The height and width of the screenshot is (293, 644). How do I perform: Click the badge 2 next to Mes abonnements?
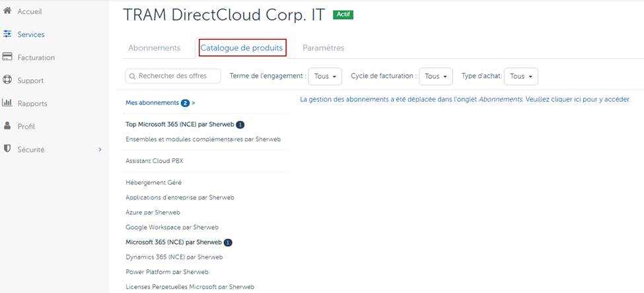(185, 103)
